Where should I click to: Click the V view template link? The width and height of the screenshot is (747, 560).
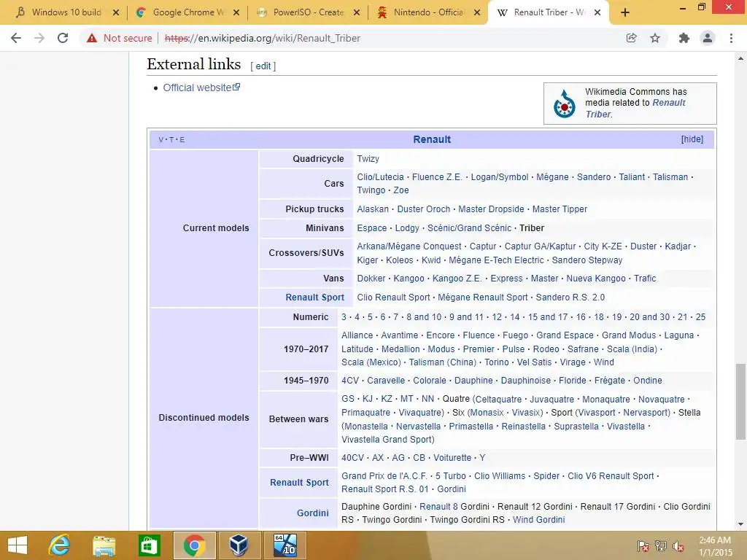tap(160, 140)
